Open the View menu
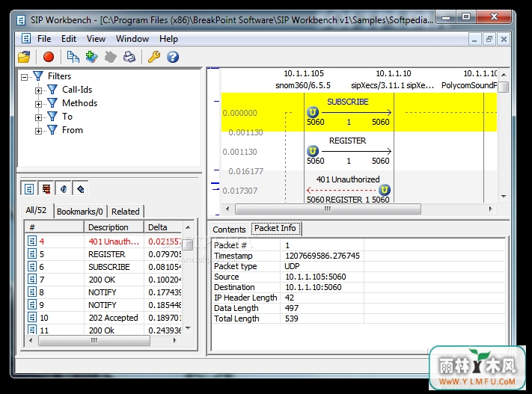 tap(96, 39)
